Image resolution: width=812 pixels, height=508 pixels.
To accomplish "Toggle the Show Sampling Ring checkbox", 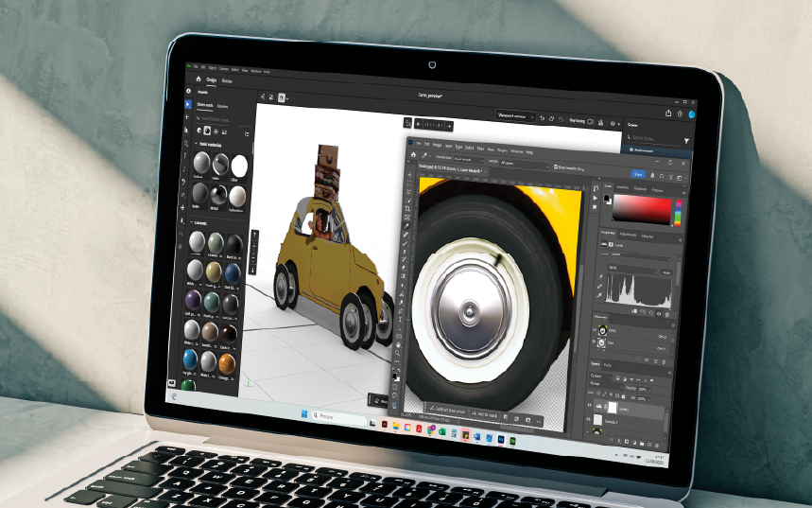I will [556, 166].
